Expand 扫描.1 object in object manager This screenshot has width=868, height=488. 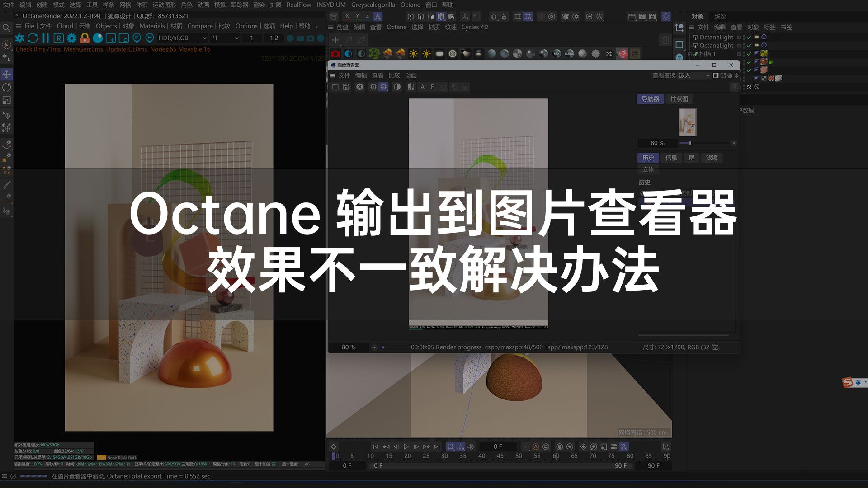click(690, 54)
